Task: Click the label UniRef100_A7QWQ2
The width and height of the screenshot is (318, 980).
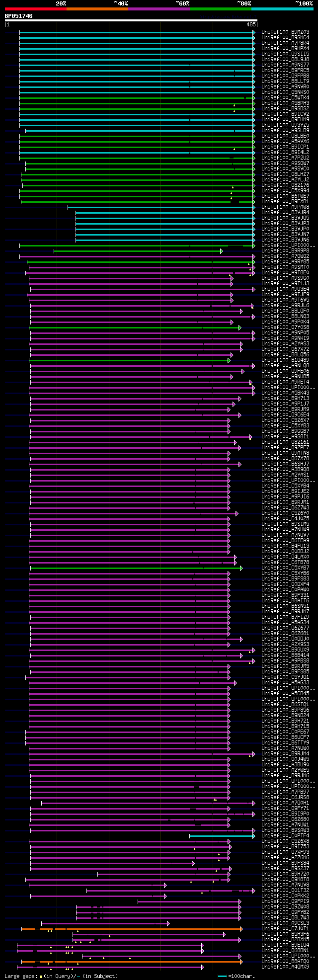Action: coord(285,256)
